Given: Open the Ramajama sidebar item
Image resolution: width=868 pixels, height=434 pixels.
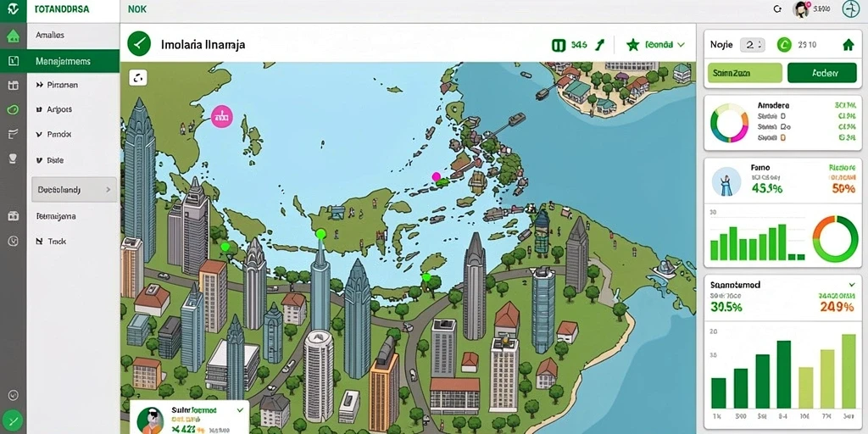Looking at the screenshot, I should tap(56, 216).
